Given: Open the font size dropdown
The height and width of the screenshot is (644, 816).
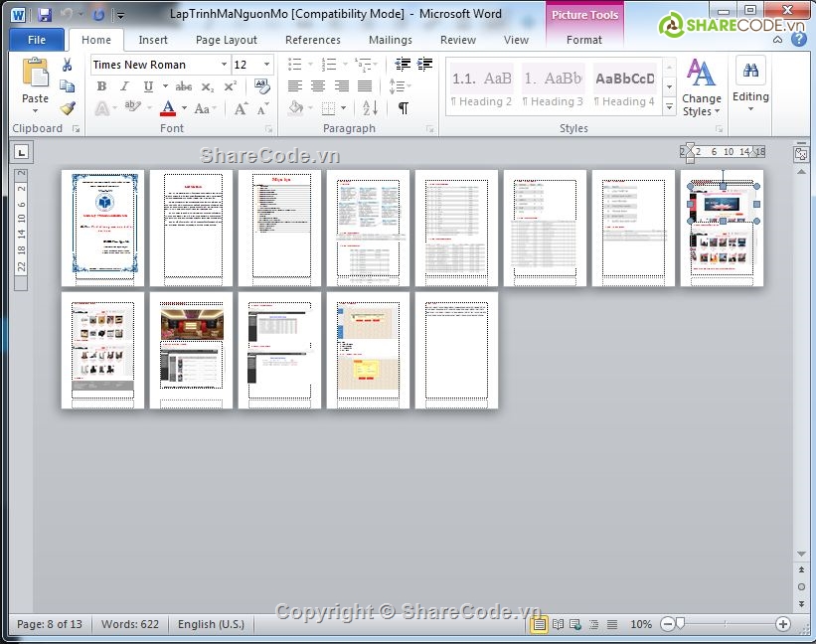Looking at the screenshot, I should pyautogui.click(x=266, y=65).
